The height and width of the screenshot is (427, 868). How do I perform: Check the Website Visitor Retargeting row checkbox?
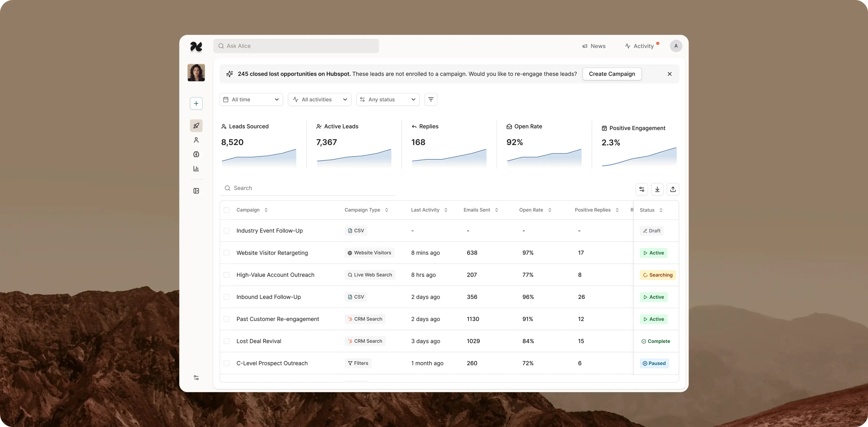(x=227, y=253)
